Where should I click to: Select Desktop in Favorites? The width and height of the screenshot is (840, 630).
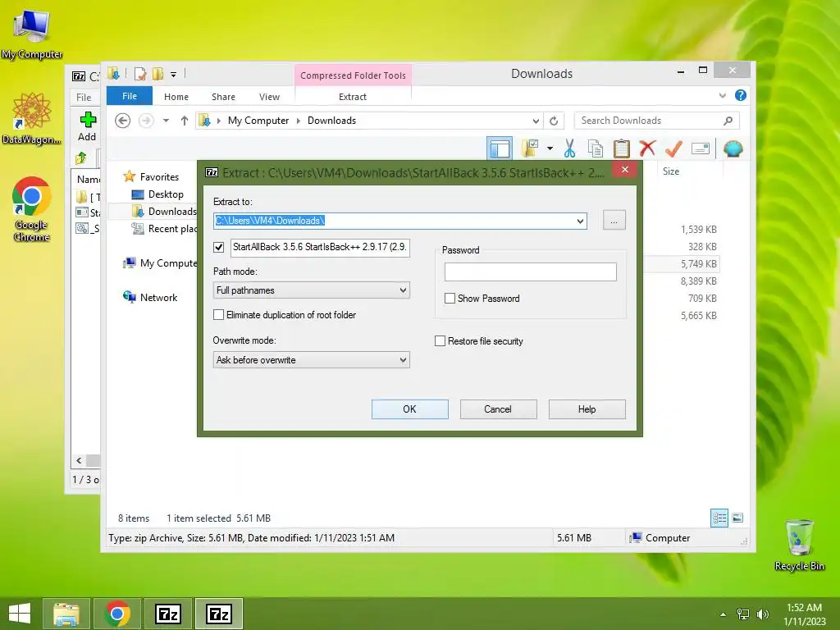click(x=166, y=194)
